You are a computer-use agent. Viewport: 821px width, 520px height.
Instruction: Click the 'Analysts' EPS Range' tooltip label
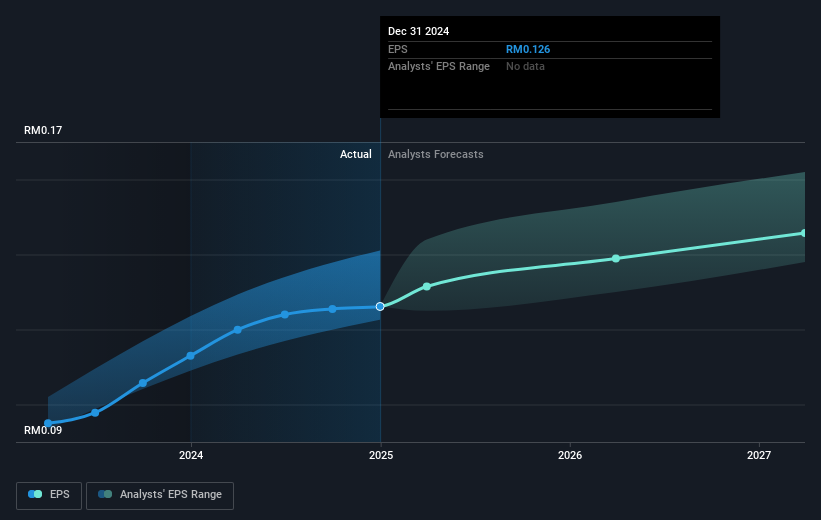(x=439, y=67)
